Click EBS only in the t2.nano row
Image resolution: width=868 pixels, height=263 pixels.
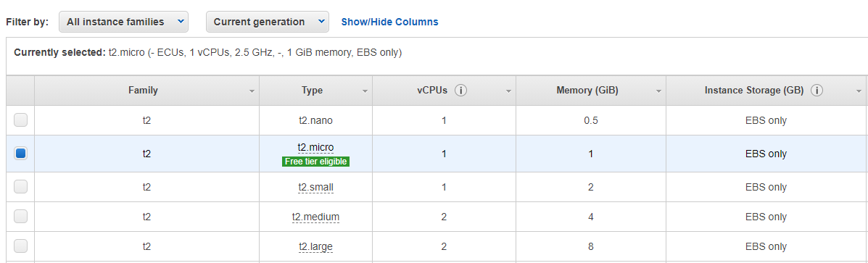coord(766,120)
